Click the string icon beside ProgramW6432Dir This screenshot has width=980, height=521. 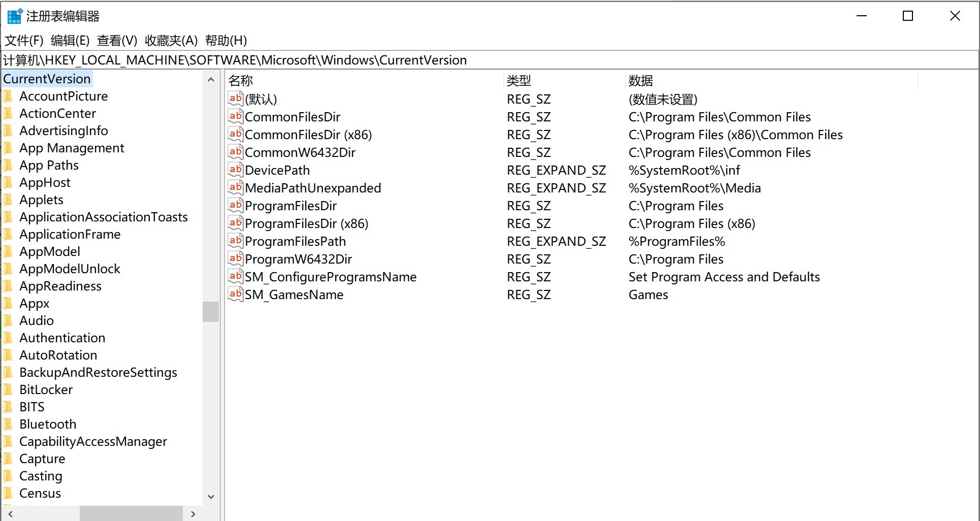point(236,258)
